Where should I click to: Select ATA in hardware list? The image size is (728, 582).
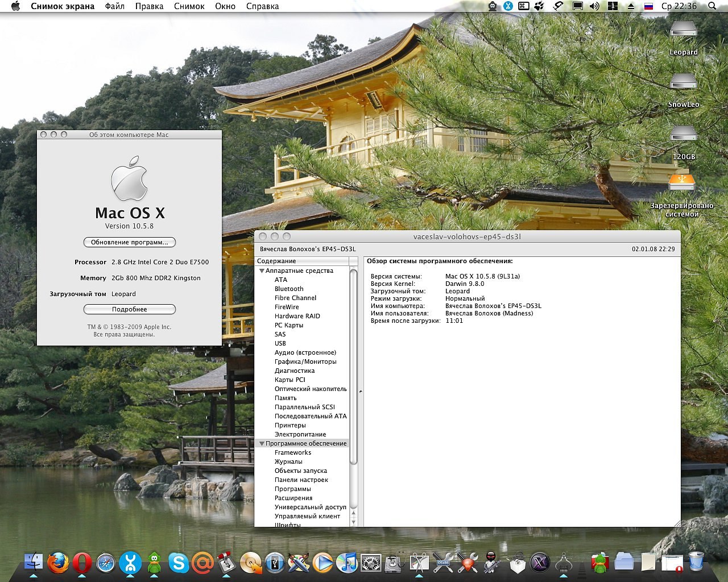pos(281,280)
